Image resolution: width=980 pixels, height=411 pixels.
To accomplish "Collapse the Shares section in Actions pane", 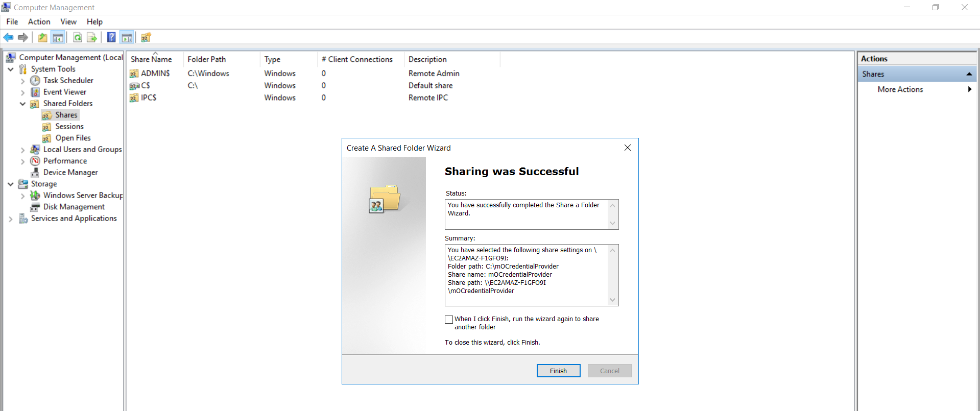I will coord(969,74).
